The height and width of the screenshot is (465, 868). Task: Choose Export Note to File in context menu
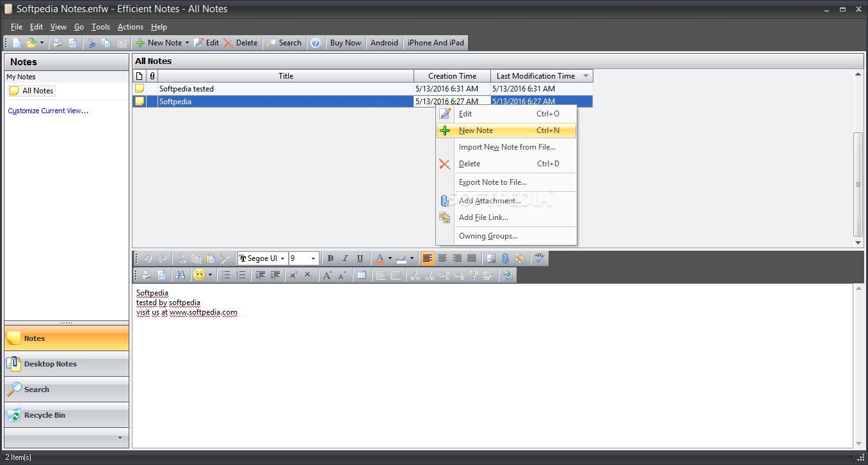pos(506,182)
